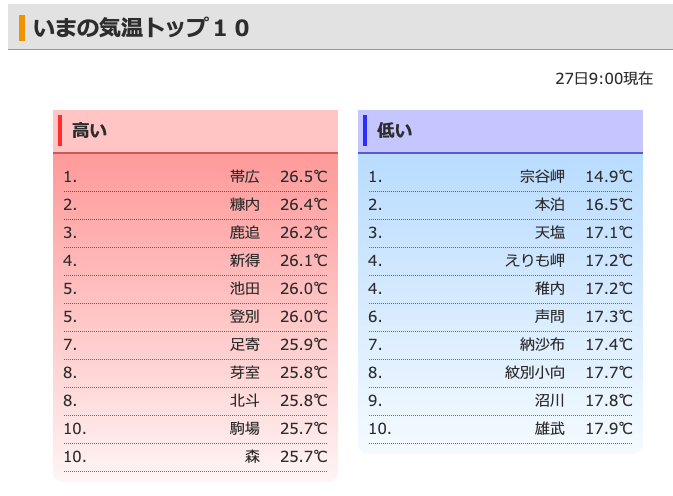Click 森 at rank 10

[x=252, y=457]
